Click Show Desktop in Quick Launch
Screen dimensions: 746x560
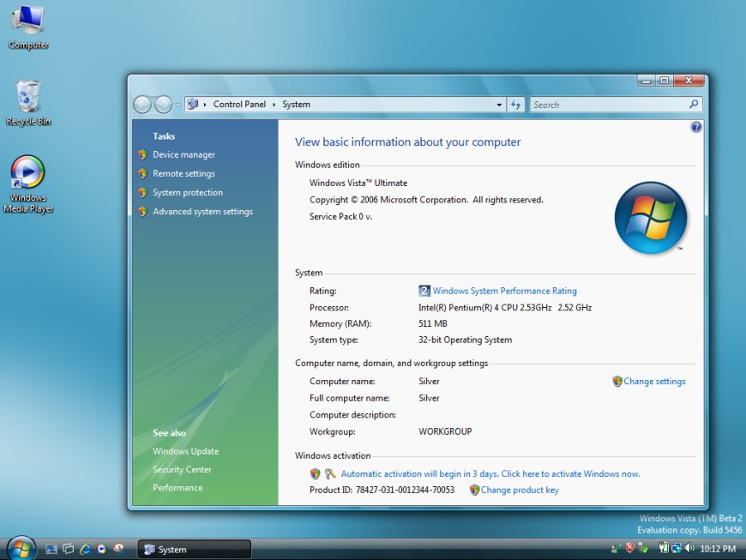pyautogui.click(x=51, y=549)
